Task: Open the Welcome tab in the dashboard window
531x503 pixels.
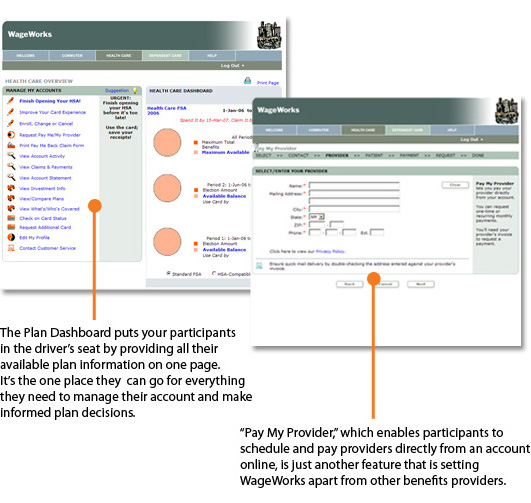Action: point(26,56)
